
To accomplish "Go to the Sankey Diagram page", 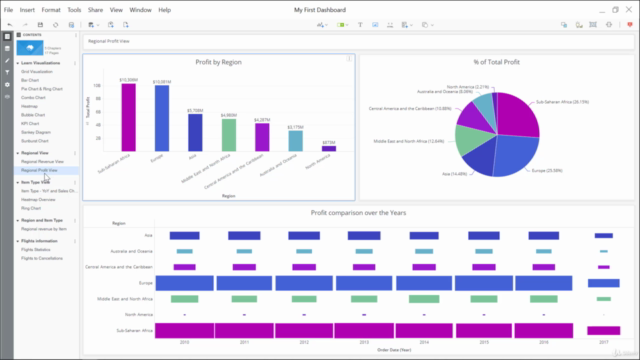I will pyautogui.click(x=36, y=132).
